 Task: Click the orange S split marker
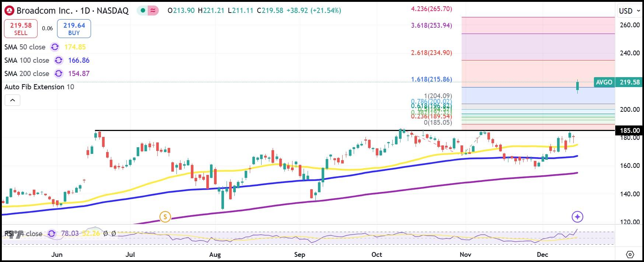(165, 217)
